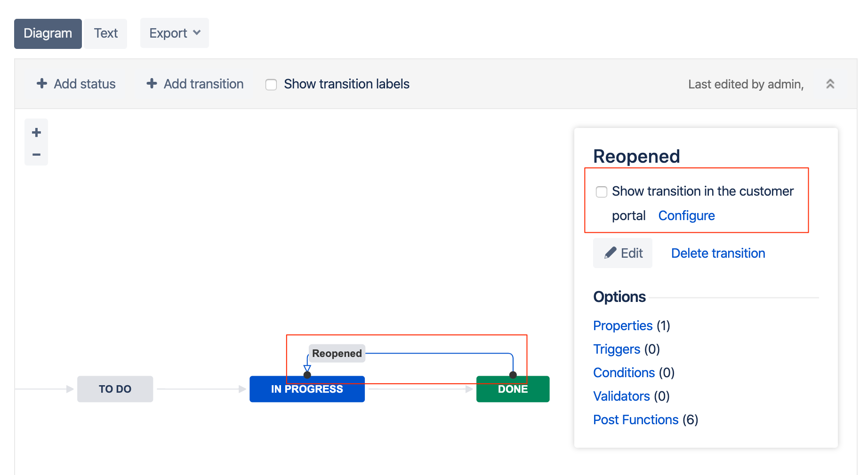View Triggers for the Reopened transition

617,349
